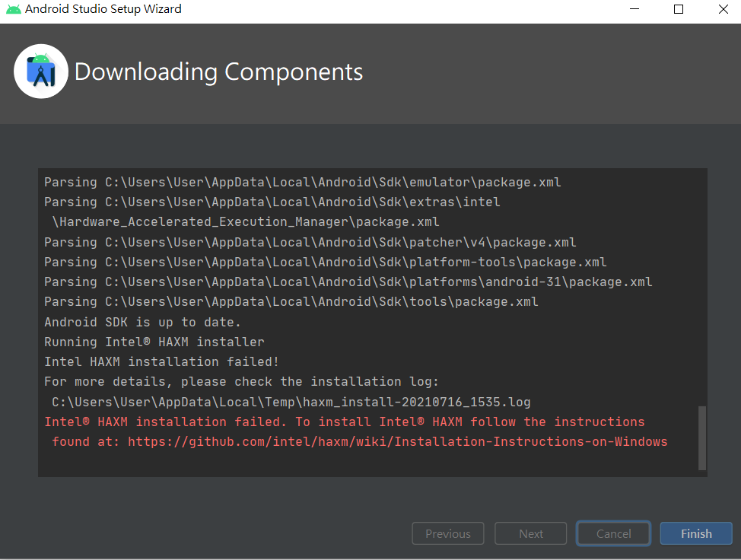Close the Android Studio Setup Wizard
The image size is (741, 560).
723,10
